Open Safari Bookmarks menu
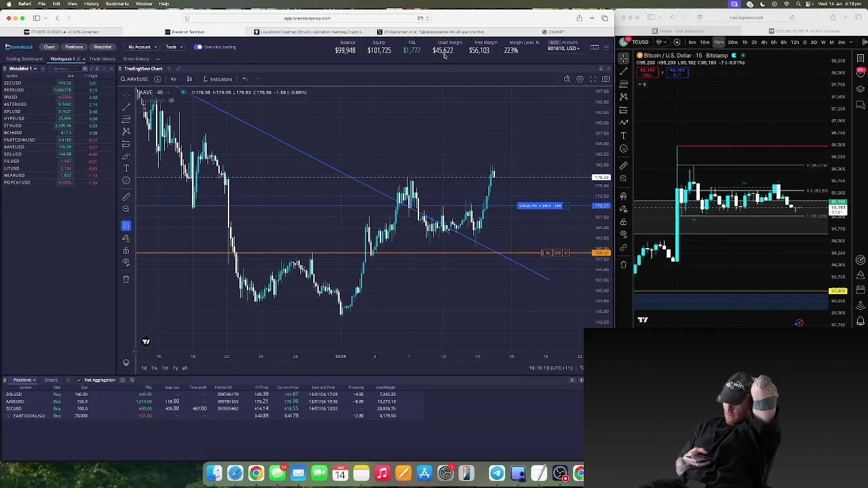The width and height of the screenshot is (868, 488). (x=117, y=4)
